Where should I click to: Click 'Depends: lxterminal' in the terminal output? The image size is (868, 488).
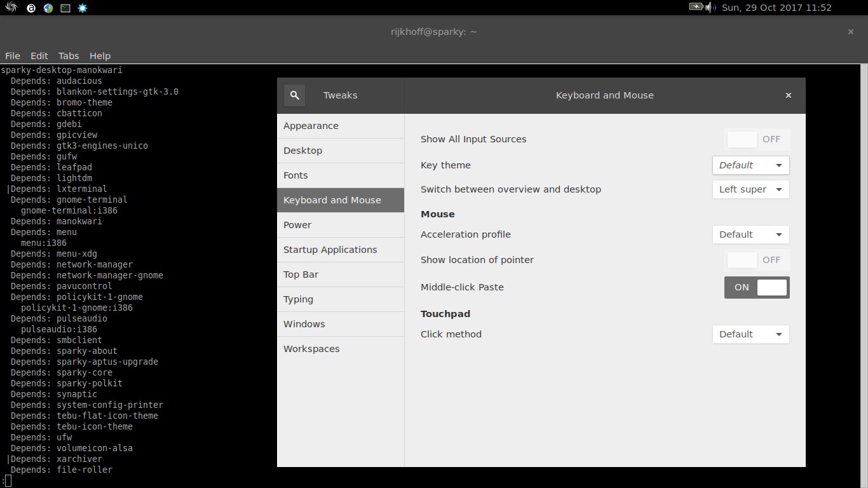pyautogui.click(x=59, y=189)
